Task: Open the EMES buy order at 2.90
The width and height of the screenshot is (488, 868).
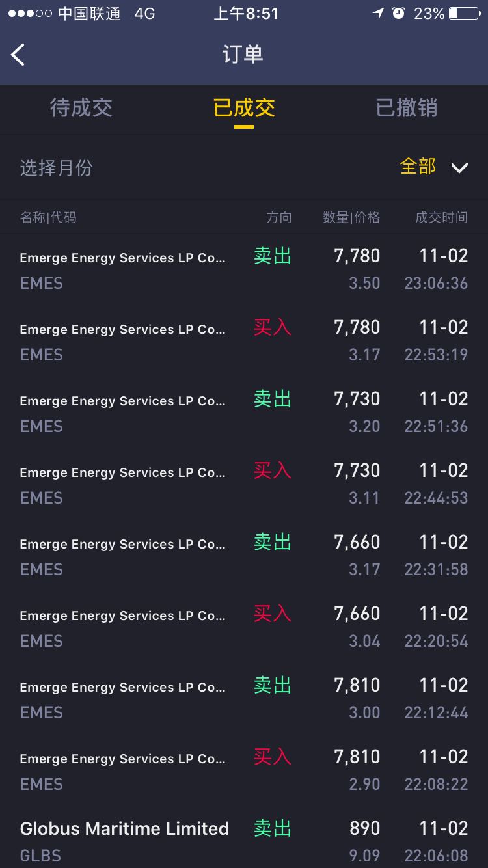Action: tap(244, 770)
